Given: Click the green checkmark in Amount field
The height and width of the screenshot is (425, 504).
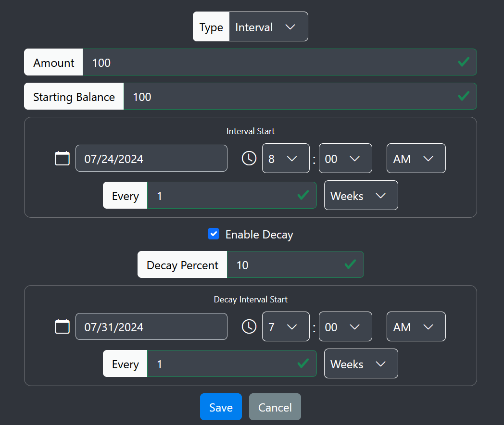Looking at the screenshot, I should 464,62.
